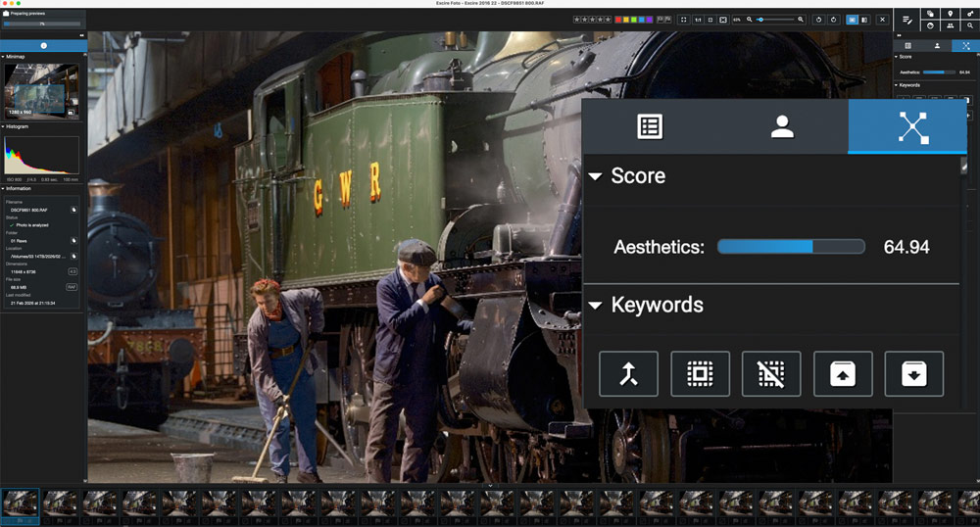
Task: Click the dimensions value 11648 x 8736
Action: pos(24,271)
